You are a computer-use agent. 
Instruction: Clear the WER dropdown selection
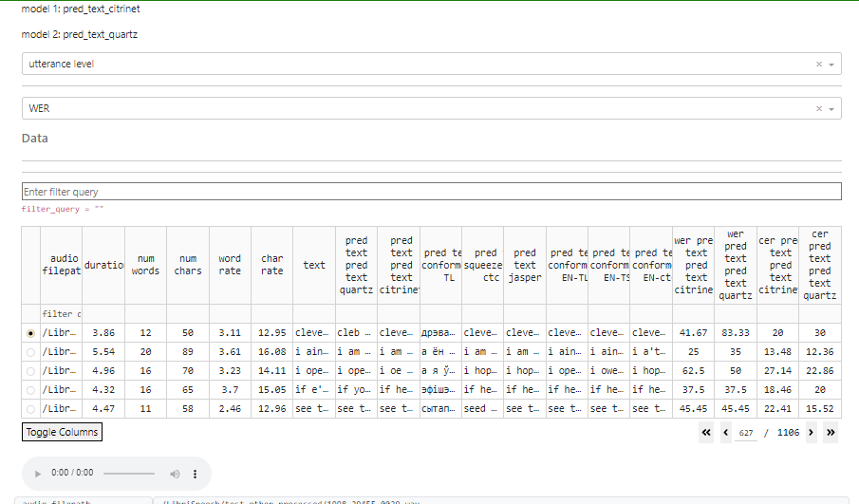tap(819, 109)
